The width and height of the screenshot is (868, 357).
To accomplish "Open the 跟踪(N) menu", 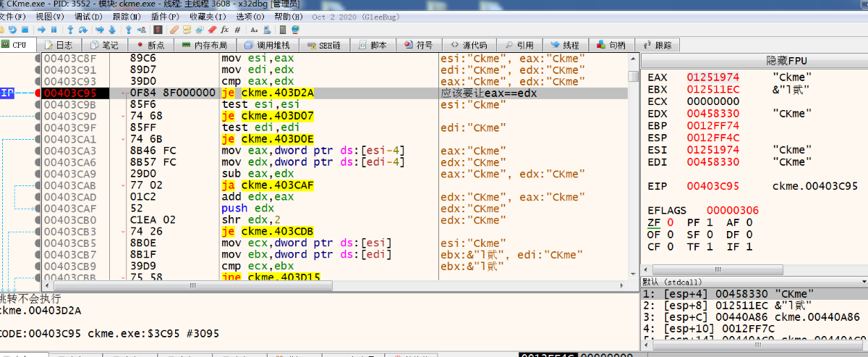I will (127, 16).
